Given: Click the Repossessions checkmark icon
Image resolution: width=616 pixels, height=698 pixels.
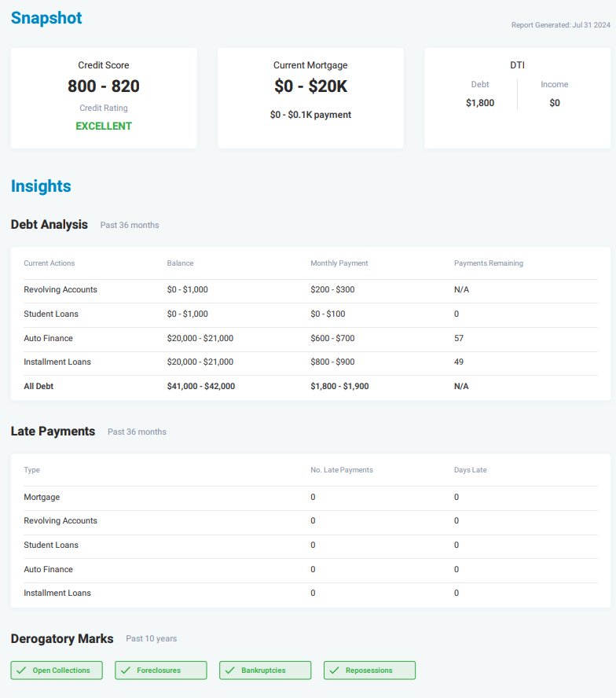Looking at the screenshot, I should coord(334,670).
